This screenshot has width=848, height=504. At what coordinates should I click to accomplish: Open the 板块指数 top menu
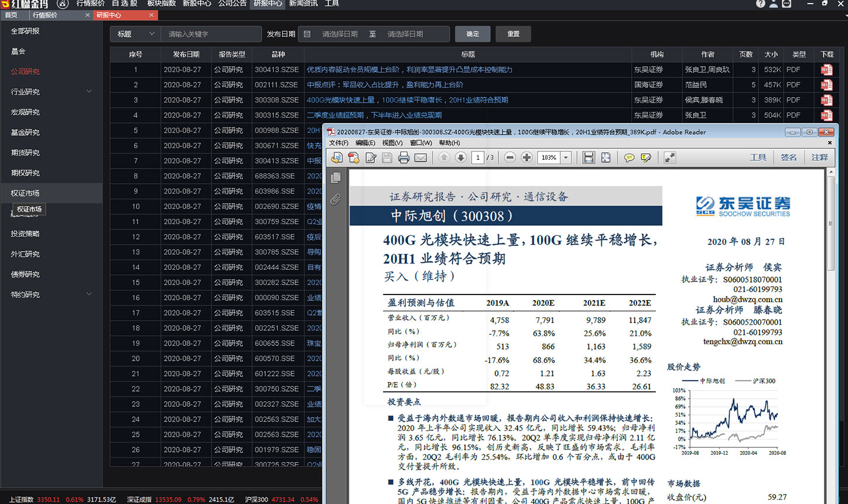pos(162,4)
